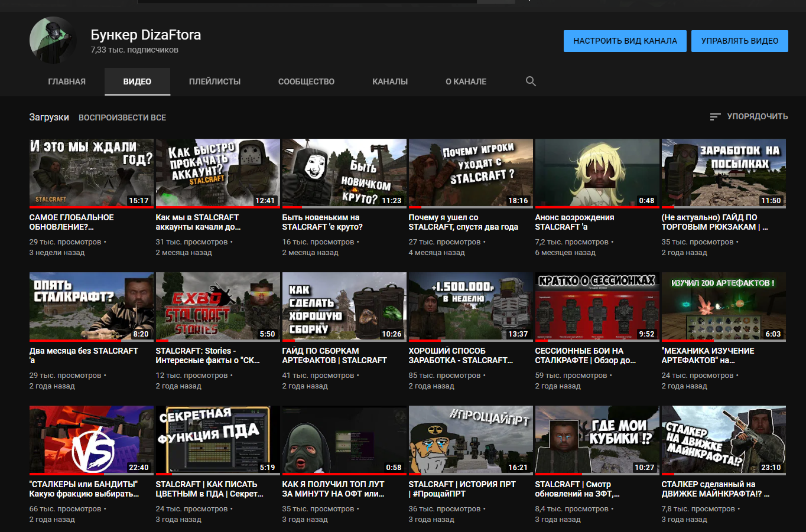Open thumbnail 'Быть новичком круто?'
The image size is (806, 532).
(344, 174)
